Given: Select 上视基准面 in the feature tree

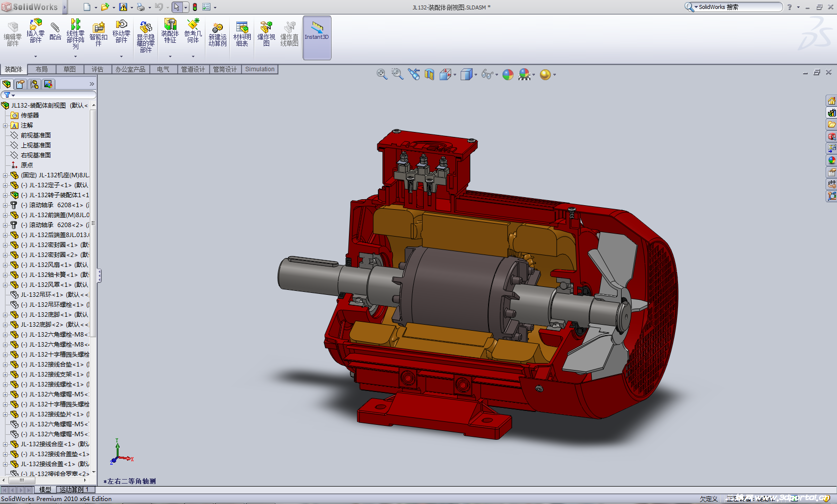Looking at the screenshot, I should coord(36,145).
